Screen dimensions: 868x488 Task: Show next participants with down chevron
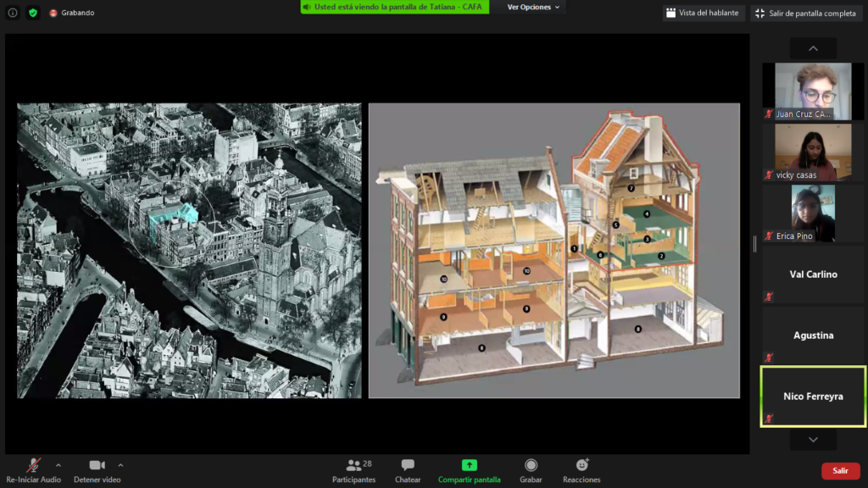pyautogui.click(x=813, y=440)
